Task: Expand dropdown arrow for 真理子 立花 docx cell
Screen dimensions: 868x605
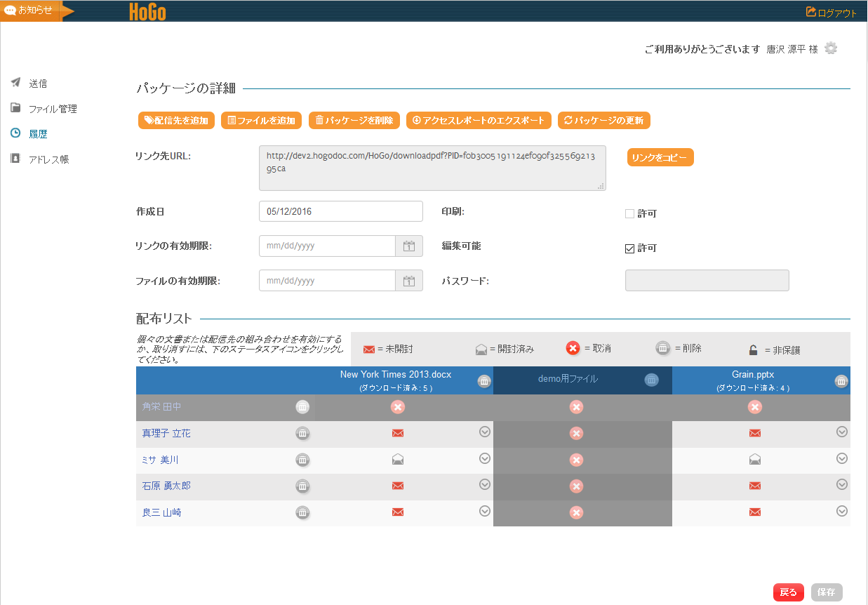Action: pos(484,432)
